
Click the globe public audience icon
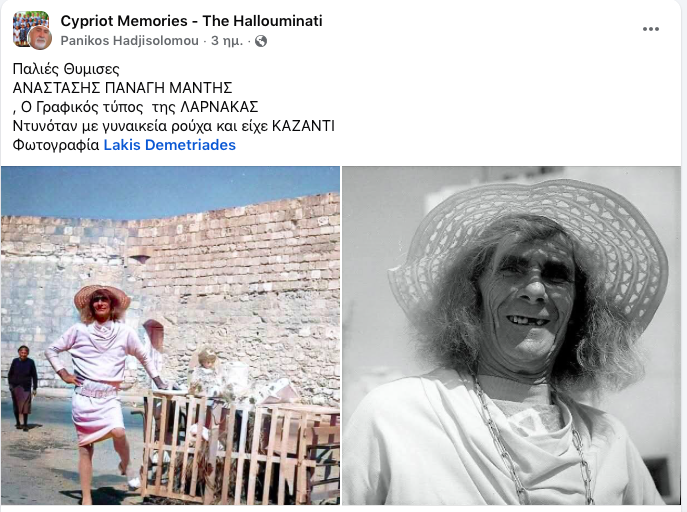pyautogui.click(x=261, y=41)
